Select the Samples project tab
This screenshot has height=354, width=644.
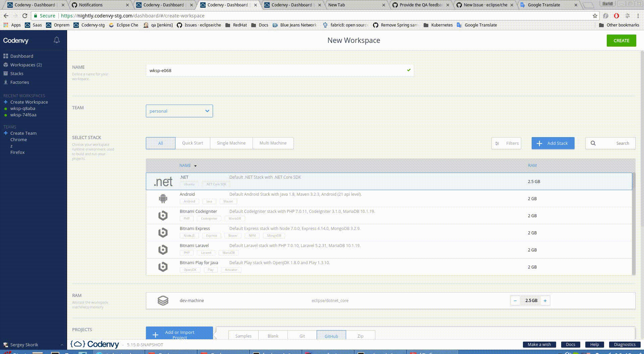(x=244, y=336)
